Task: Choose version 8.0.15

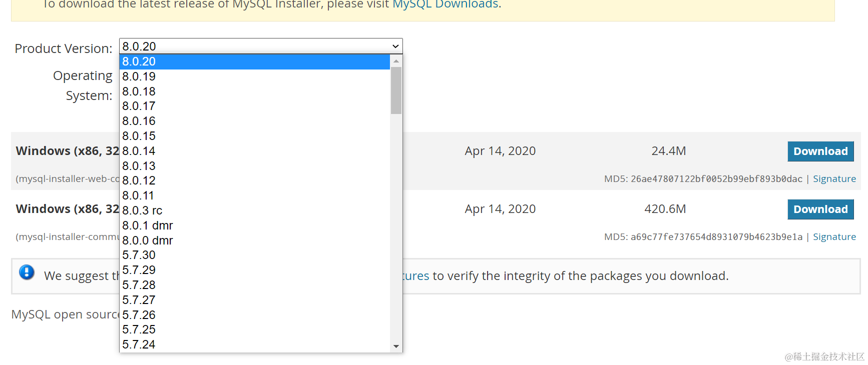Action: point(255,136)
